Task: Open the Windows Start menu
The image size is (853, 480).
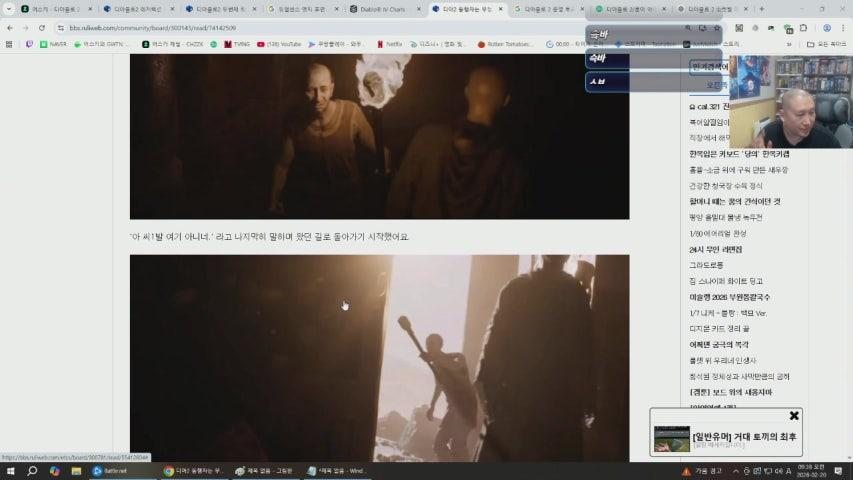Action: 10,470
